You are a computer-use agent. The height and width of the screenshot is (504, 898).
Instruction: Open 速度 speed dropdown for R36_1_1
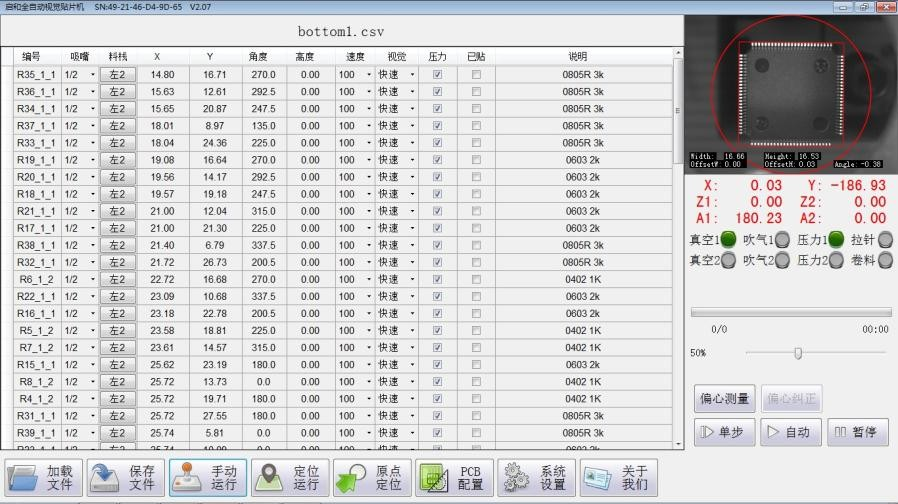[x=369, y=92]
